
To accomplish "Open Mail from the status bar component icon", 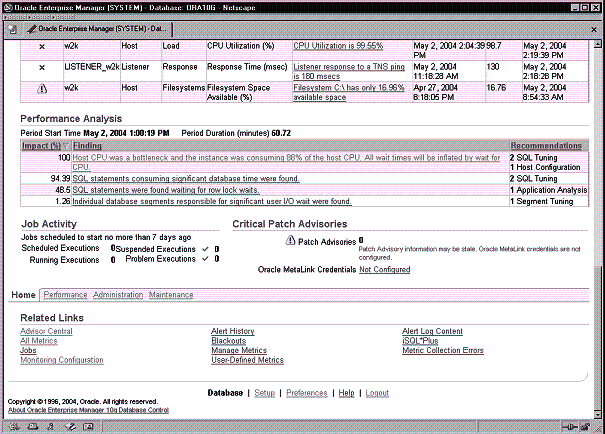I will [x=33, y=427].
